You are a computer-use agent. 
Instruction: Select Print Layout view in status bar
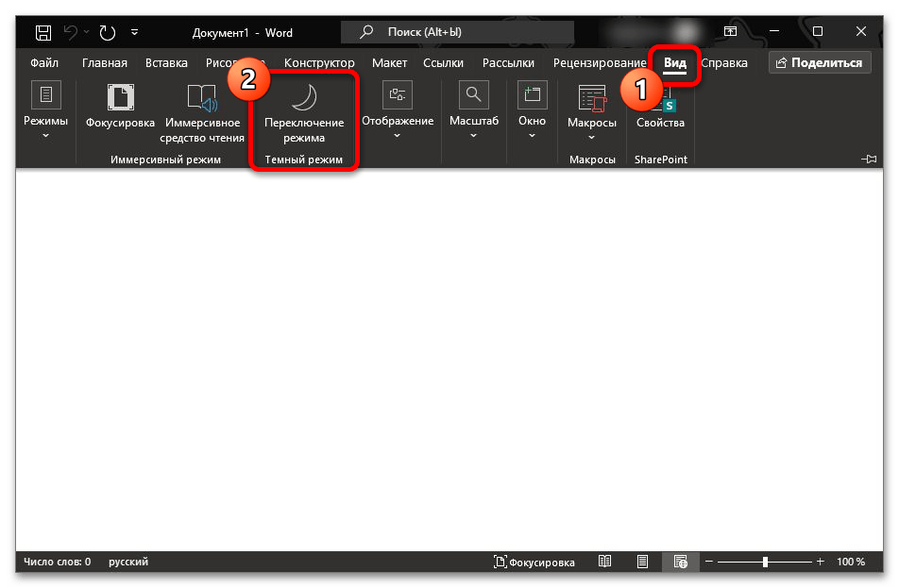pos(642,562)
